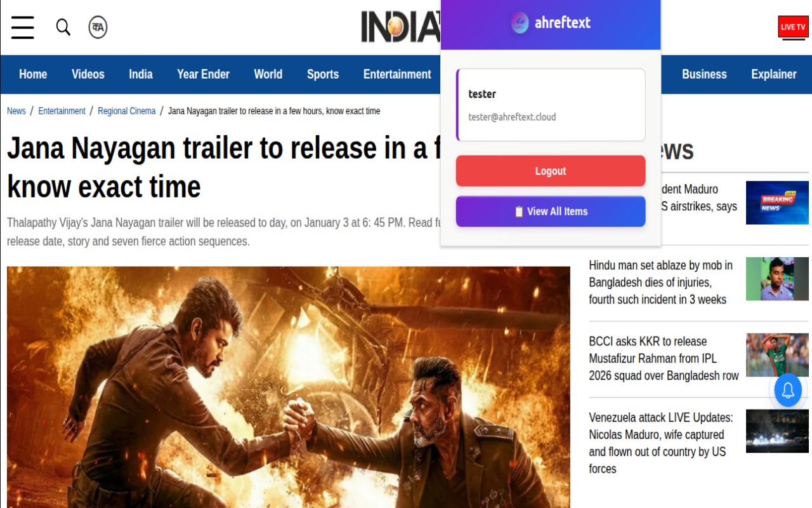Click the ahreftext logo icon
812x508 pixels.
tap(520, 23)
